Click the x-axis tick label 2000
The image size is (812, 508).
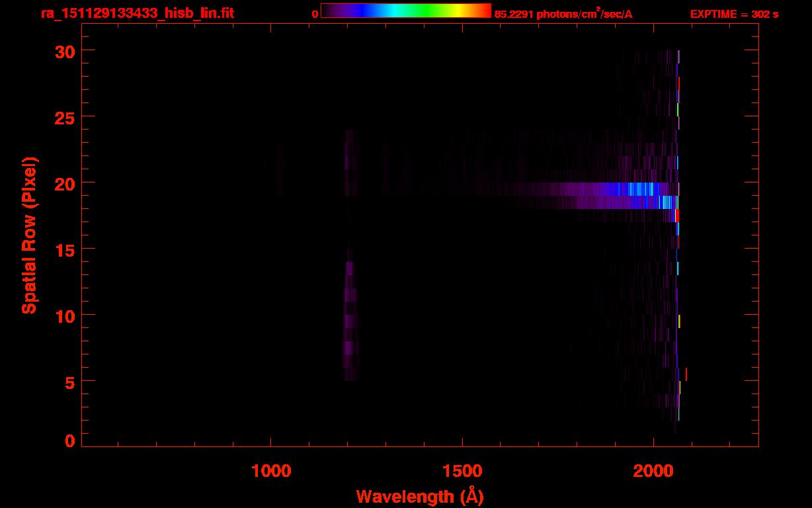tap(653, 470)
